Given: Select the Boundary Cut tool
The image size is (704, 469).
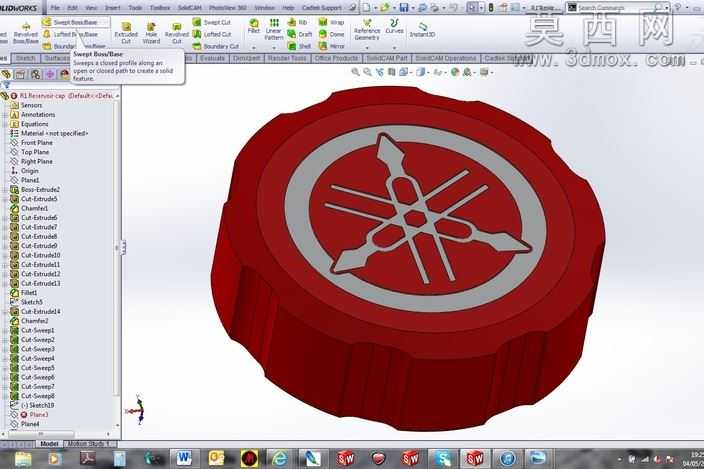Looking at the screenshot, I should (x=216, y=46).
